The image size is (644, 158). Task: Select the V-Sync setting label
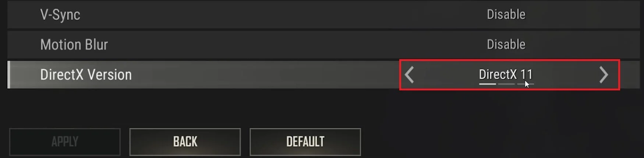tap(60, 15)
